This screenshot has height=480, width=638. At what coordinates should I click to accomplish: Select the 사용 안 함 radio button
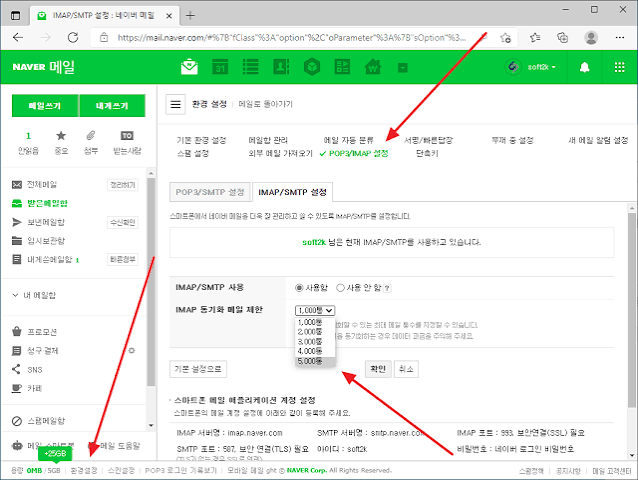(340, 288)
